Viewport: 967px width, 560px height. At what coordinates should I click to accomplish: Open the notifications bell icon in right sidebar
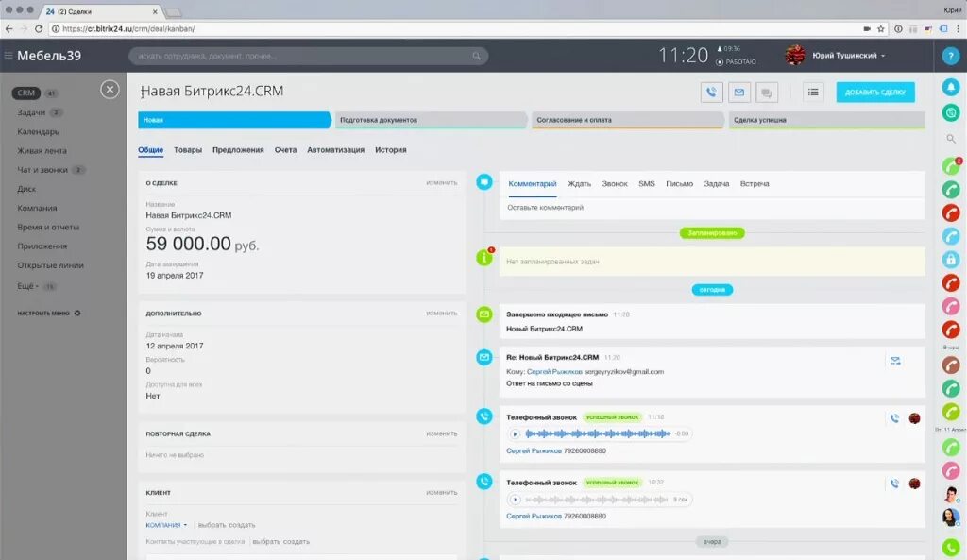(x=950, y=88)
